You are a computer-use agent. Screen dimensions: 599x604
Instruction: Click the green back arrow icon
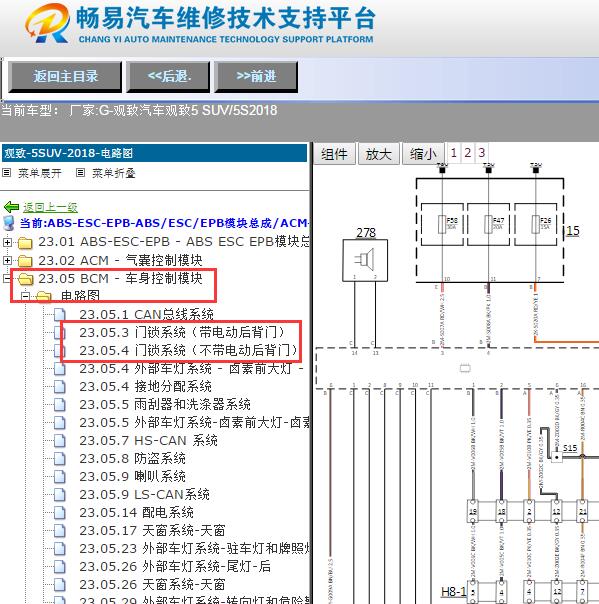coord(11,207)
